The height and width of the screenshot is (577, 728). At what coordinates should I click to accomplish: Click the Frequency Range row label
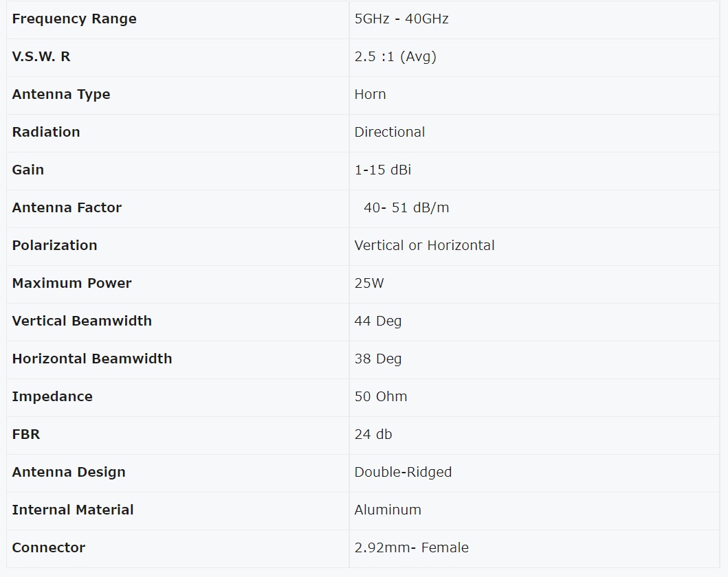[x=74, y=19]
